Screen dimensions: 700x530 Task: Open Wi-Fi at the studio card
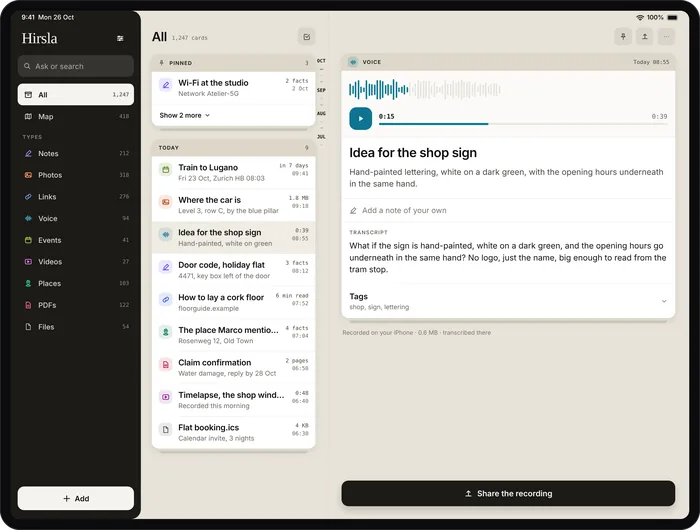coord(233,88)
